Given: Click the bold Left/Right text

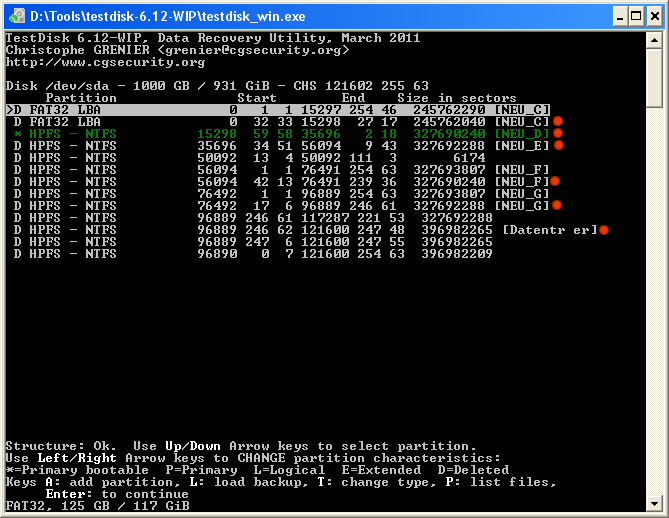Looking at the screenshot, I should click(77, 458).
